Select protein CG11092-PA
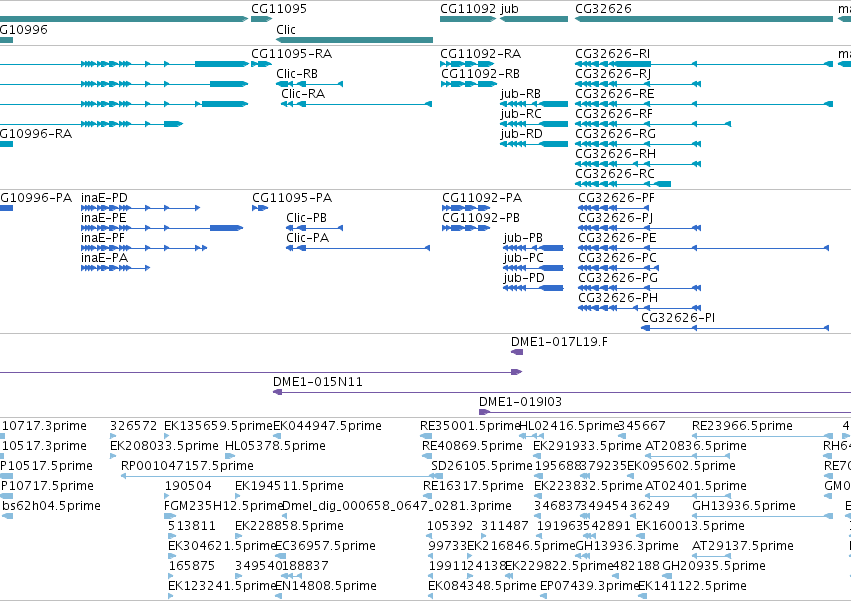 [482, 198]
